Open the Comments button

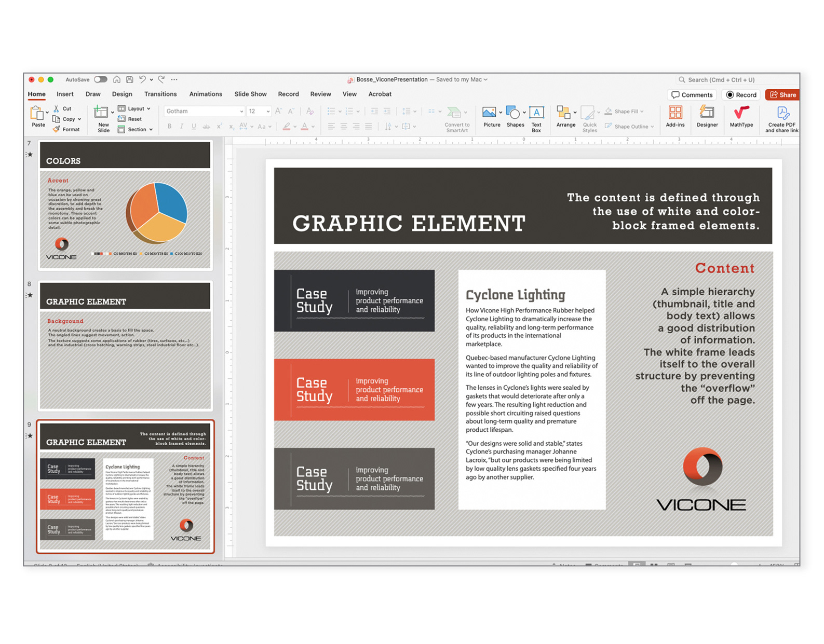pyautogui.click(x=692, y=94)
